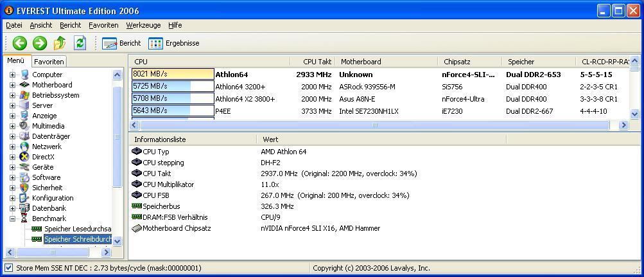Click the Speicherbus value 326.3 MHz
This screenshot has width=644, height=277.
[277, 206]
